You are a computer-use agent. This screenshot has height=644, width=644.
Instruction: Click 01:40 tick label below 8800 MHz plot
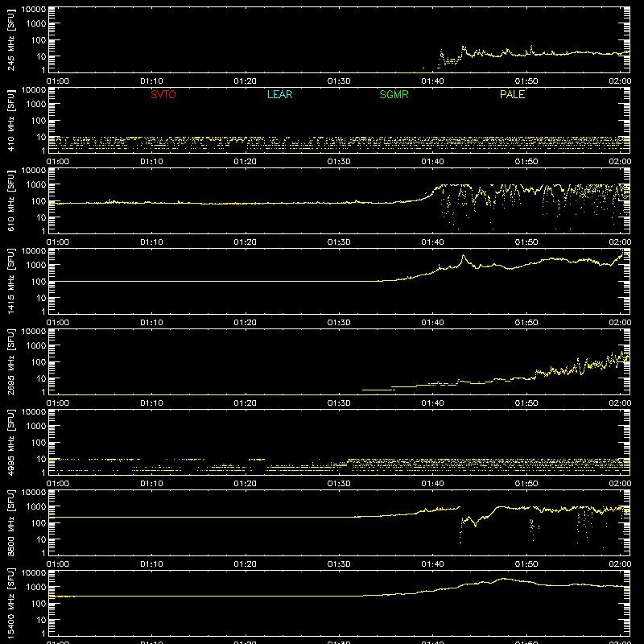432,564
